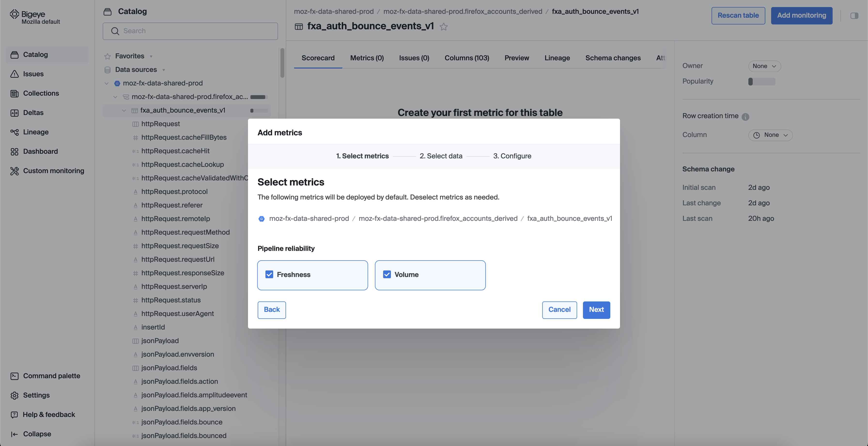Open Row creation Column None dropdown
The height and width of the screenshot is (446, 868).
click(770, 135)
